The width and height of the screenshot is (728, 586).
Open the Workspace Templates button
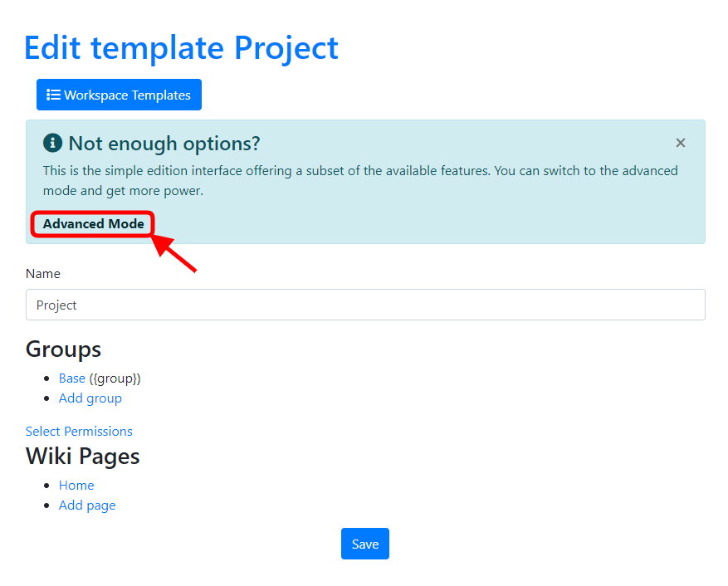(119, 95)
